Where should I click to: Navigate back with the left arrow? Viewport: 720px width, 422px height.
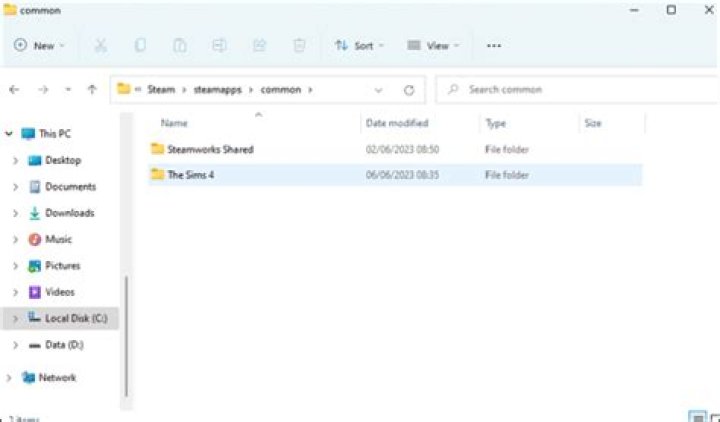coord(14,90)
